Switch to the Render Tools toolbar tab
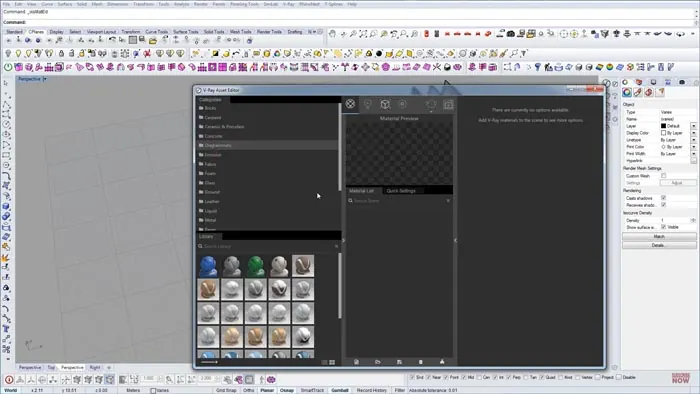This screenshot has height=394, width=700. pos(269,32)
